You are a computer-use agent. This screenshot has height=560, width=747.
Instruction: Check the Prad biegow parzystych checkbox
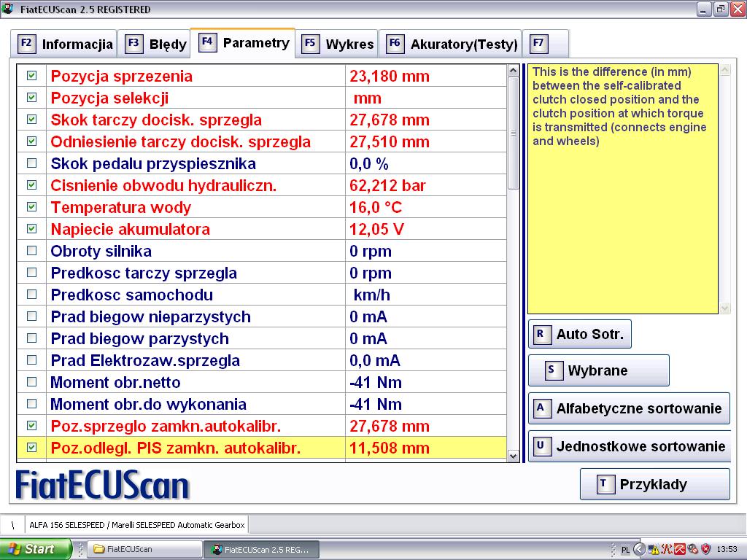[x=31, y=338]
